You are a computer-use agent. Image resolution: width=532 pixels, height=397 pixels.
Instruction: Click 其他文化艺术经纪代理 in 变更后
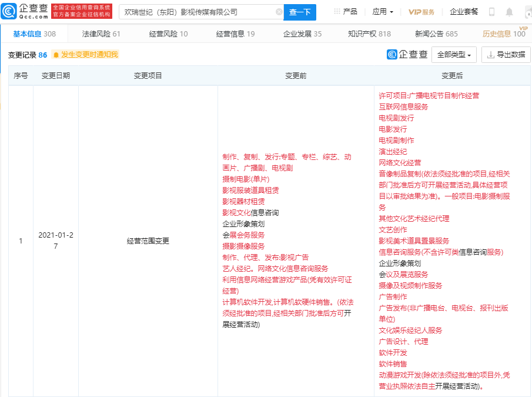[414, 219]
